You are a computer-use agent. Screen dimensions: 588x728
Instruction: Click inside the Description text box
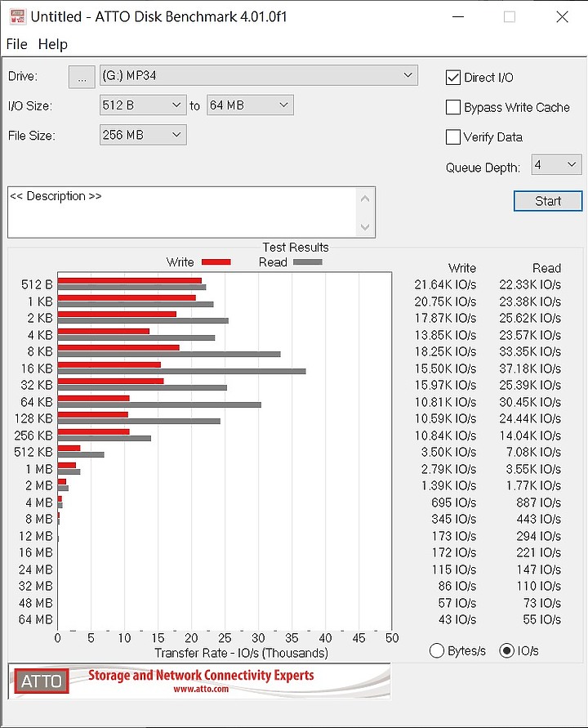[181, 212]
